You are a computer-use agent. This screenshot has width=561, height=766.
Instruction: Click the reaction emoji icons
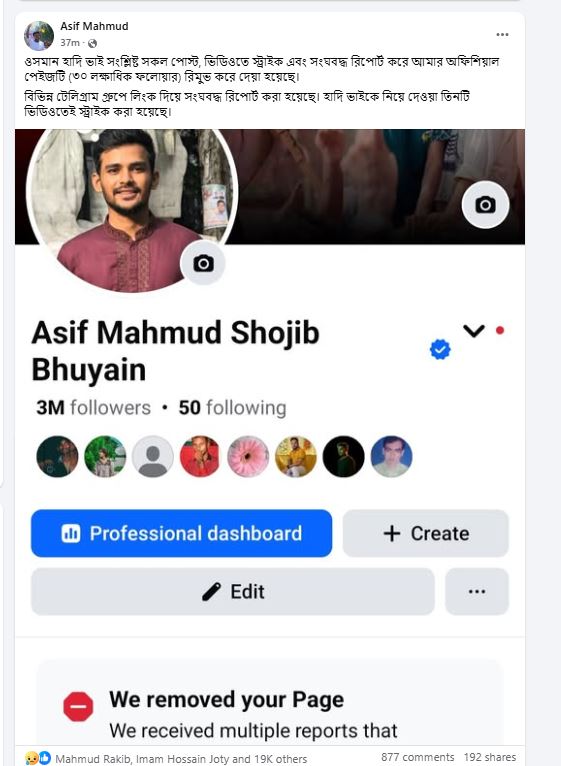click(x=38, y=758)
